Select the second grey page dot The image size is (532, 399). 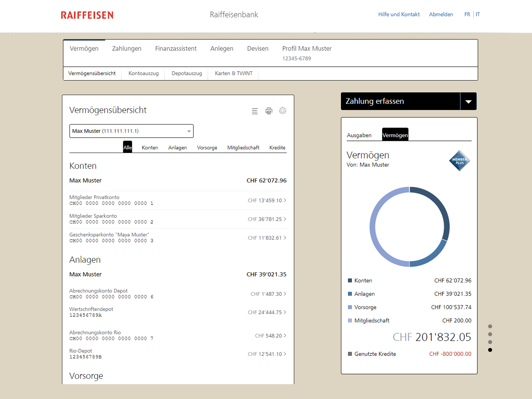click(490, 334)
